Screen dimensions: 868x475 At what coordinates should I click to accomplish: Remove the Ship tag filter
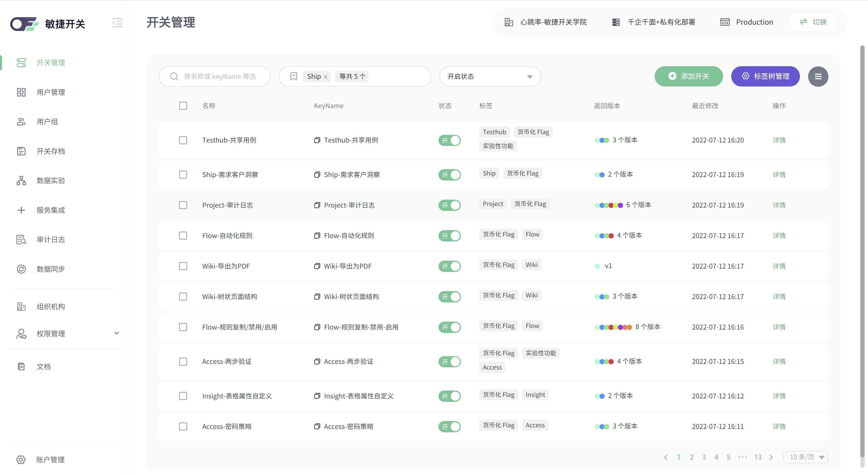click(325, 76)
